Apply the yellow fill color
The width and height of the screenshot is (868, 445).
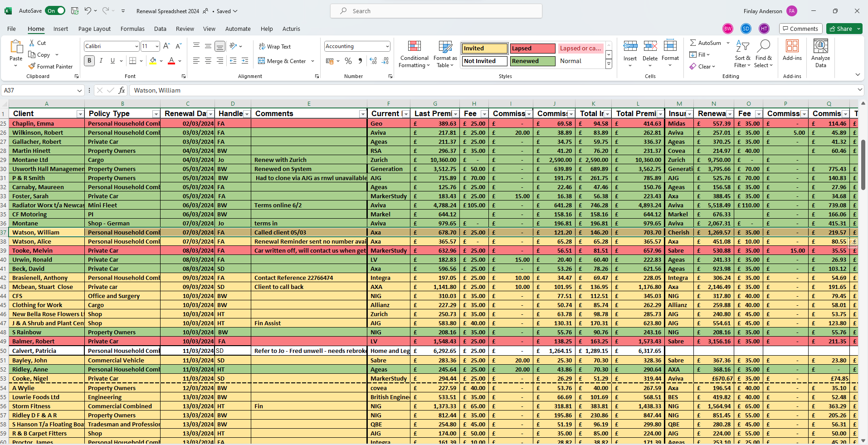[153, 61]
